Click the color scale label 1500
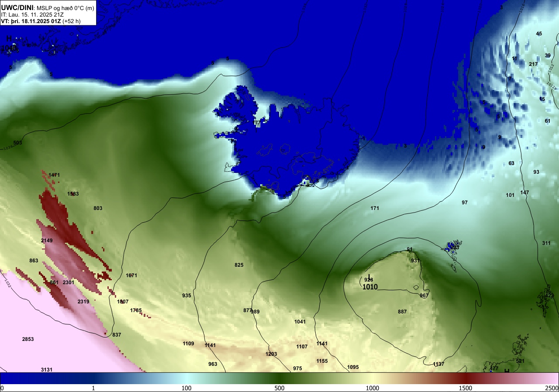The height and width of the screenshot is (392, 559). [465, 388]
